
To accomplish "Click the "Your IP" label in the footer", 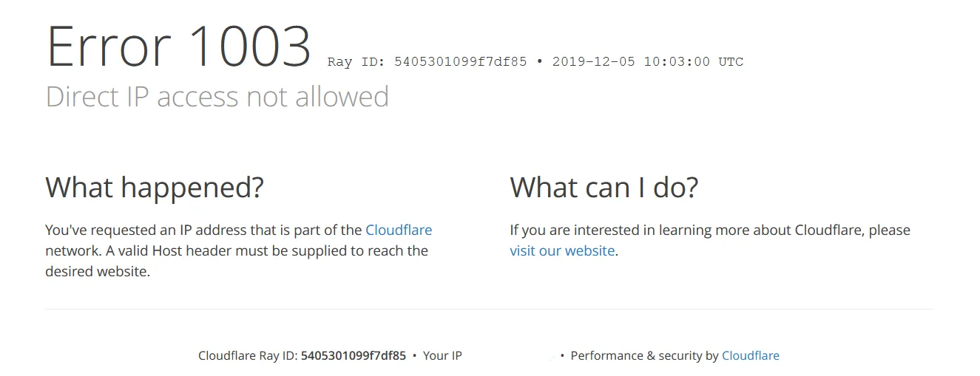I will [442, 355].
